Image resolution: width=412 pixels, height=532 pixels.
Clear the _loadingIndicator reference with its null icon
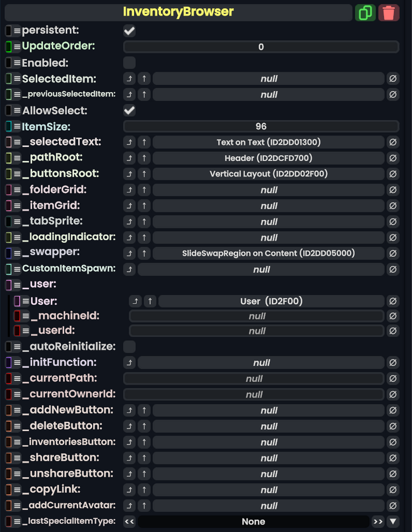coord(393,237)
